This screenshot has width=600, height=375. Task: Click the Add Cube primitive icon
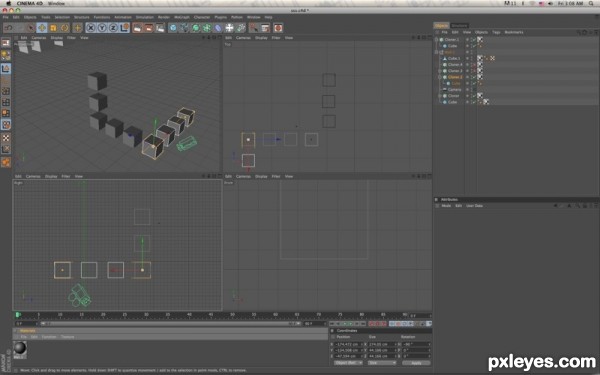coord(173,28)
